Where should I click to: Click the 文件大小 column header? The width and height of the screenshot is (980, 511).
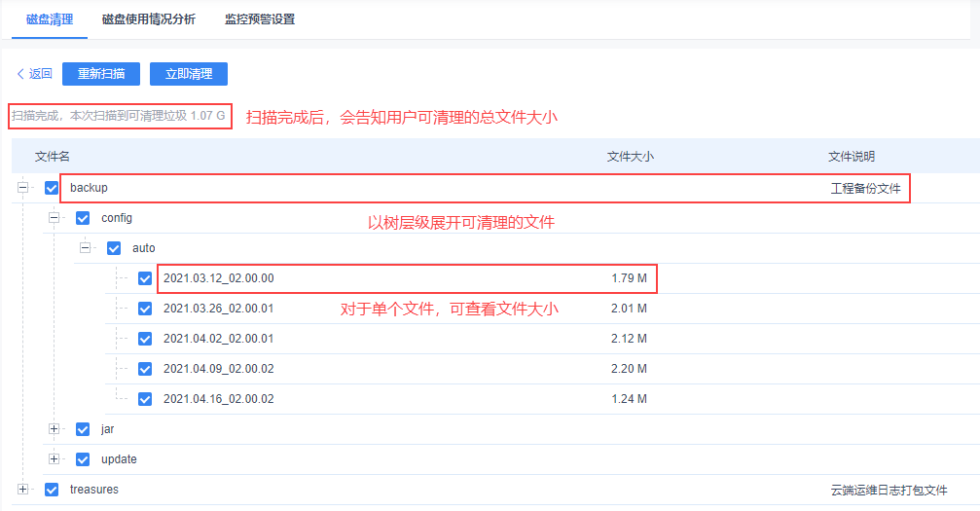point(630,157)
